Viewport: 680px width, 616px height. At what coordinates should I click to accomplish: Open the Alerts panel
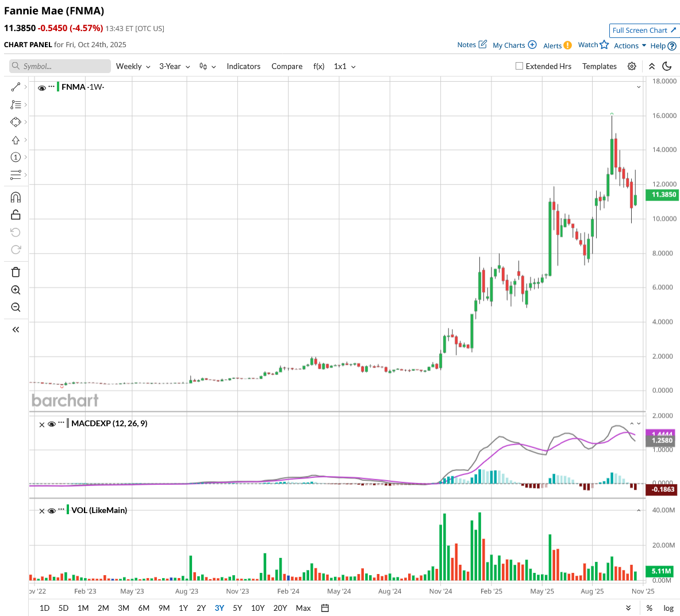[557, 45]
